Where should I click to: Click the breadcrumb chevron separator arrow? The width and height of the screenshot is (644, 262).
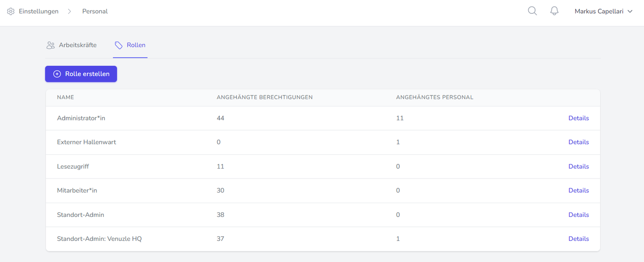[x=69, y=12]
